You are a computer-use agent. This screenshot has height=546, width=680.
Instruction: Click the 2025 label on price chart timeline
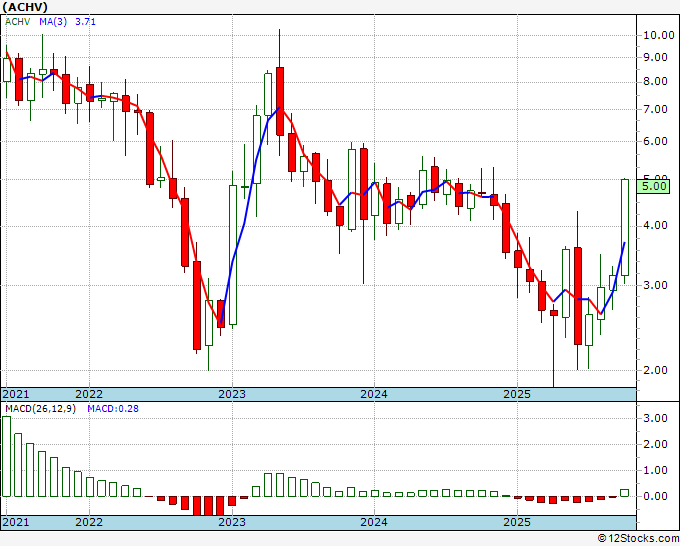(x=517, y=394)
